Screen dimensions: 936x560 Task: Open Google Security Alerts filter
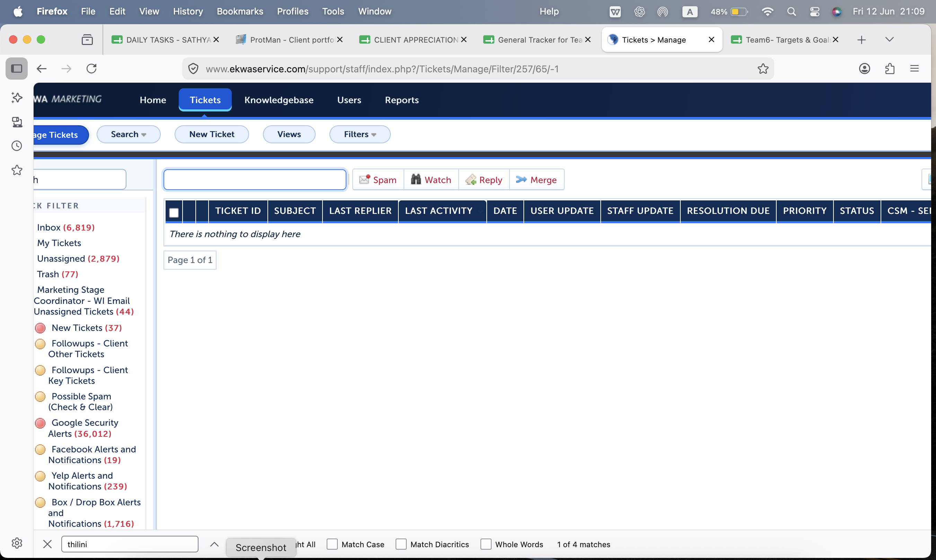(x=83, y=428)
